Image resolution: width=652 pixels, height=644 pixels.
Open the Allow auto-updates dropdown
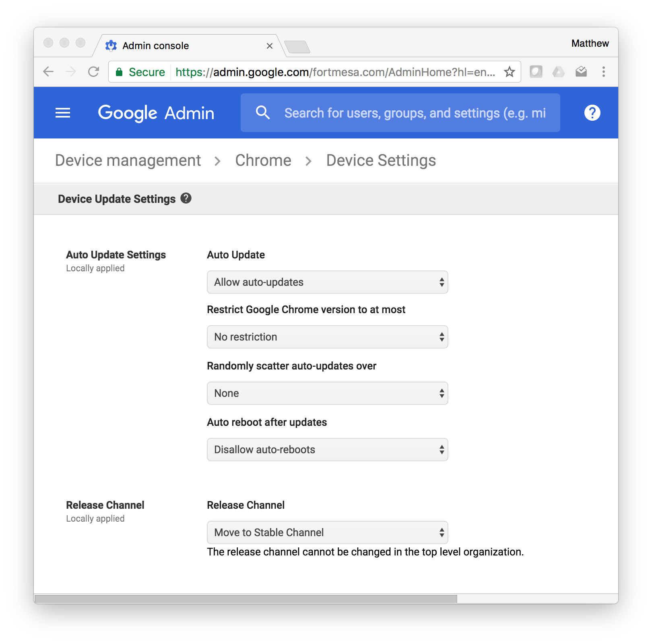[328, 282]
